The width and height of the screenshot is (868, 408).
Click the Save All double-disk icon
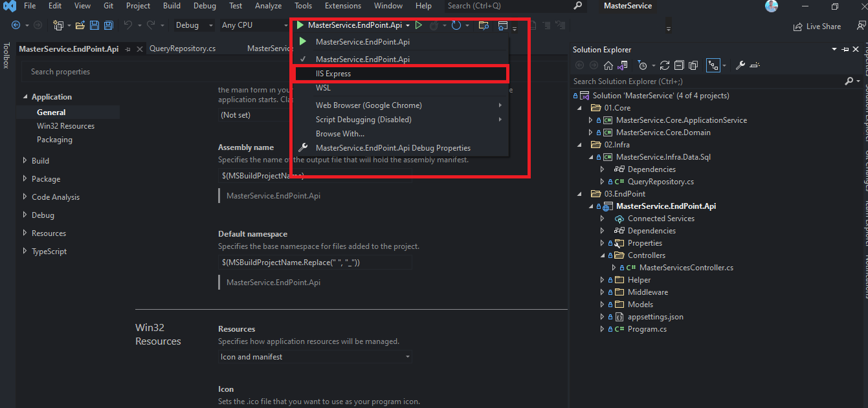click(109, 25)
